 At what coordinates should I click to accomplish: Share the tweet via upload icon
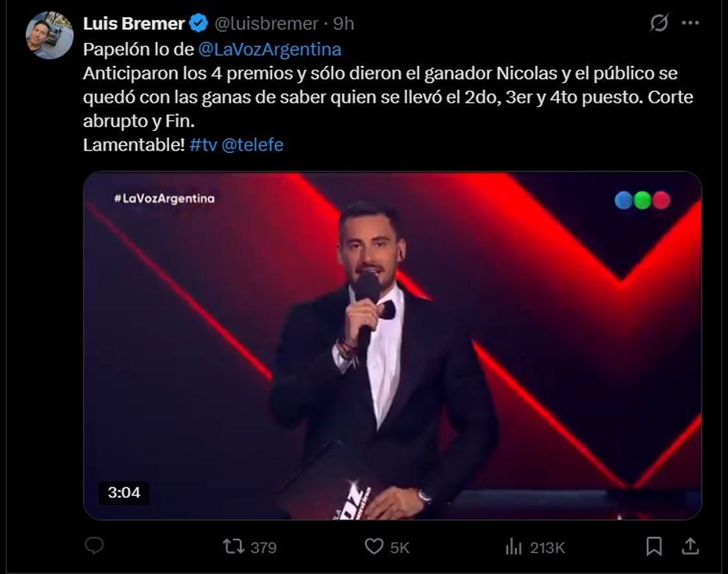click(x=690, y=546)
